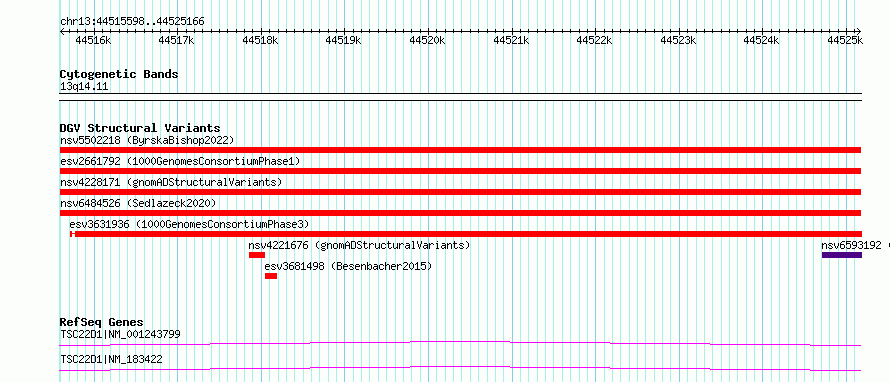
Task: Open variant label nsv5502218 (ByrskaBishop2022)
Action: click(147, 140)
